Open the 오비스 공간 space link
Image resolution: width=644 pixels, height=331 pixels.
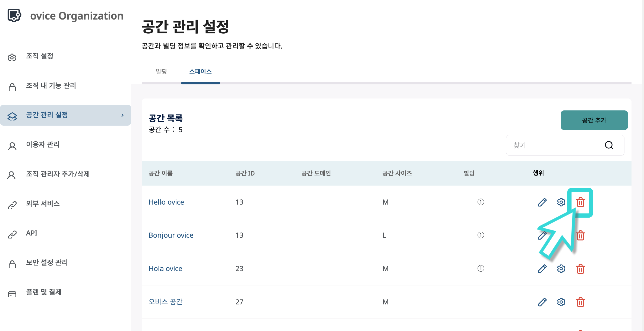click(x=165, y=302)
